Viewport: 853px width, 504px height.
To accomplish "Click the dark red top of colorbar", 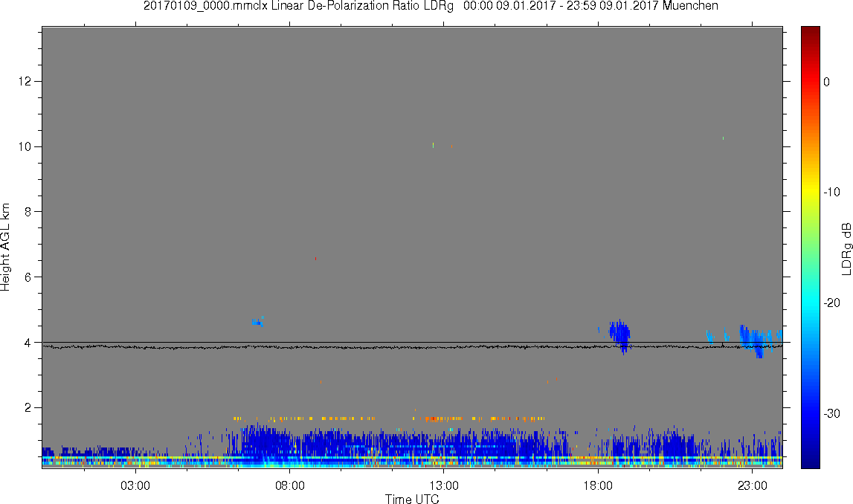I will (x=810, y=31).
